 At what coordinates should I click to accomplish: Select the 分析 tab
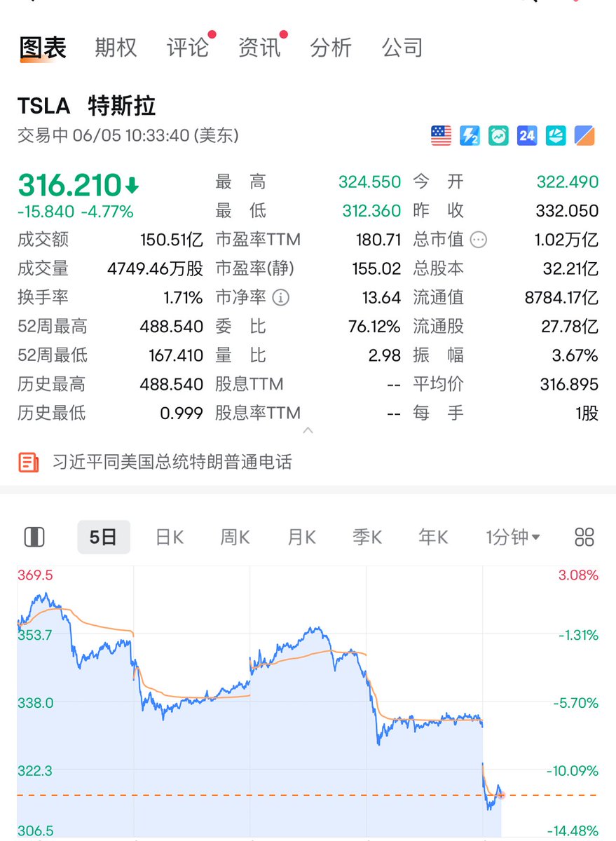click(331, 48)
